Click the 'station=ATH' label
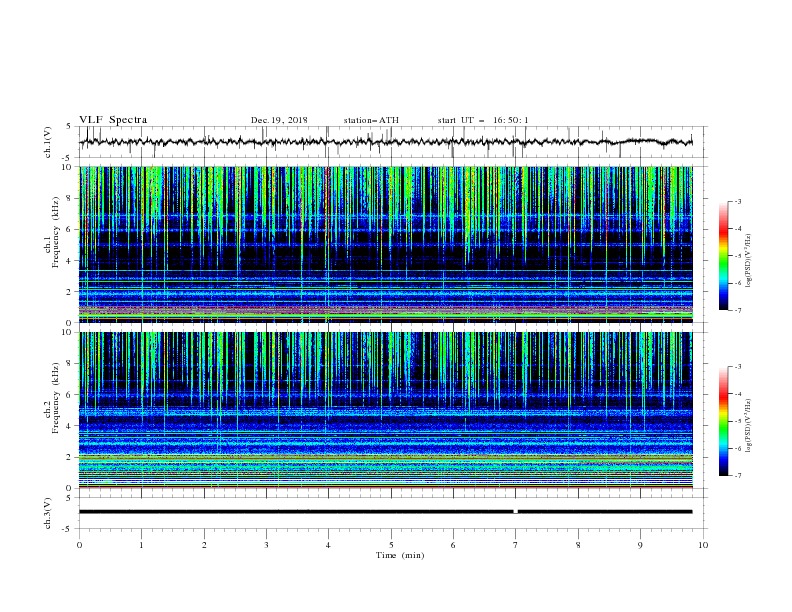This screenshot has height=612, width=792. point(371,120)
